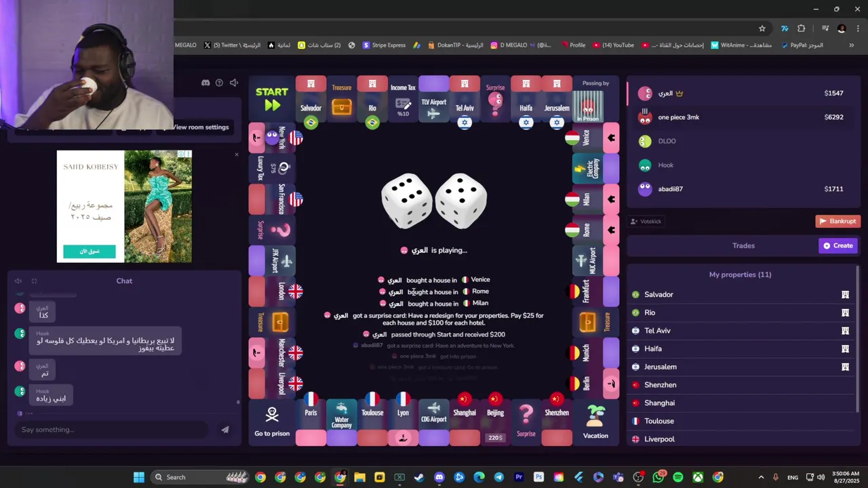Select the Luxury Tax tile
Viewport: 868px width, 488px height.
pos(272,168)
